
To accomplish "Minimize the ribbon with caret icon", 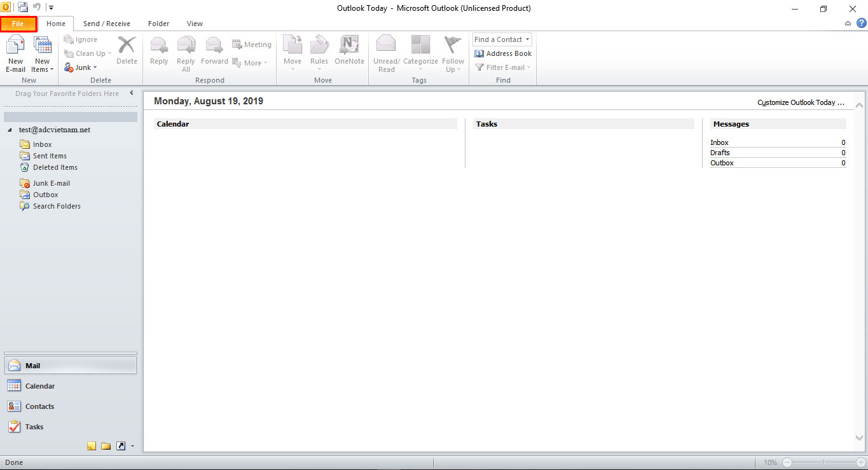I will 848,24.
